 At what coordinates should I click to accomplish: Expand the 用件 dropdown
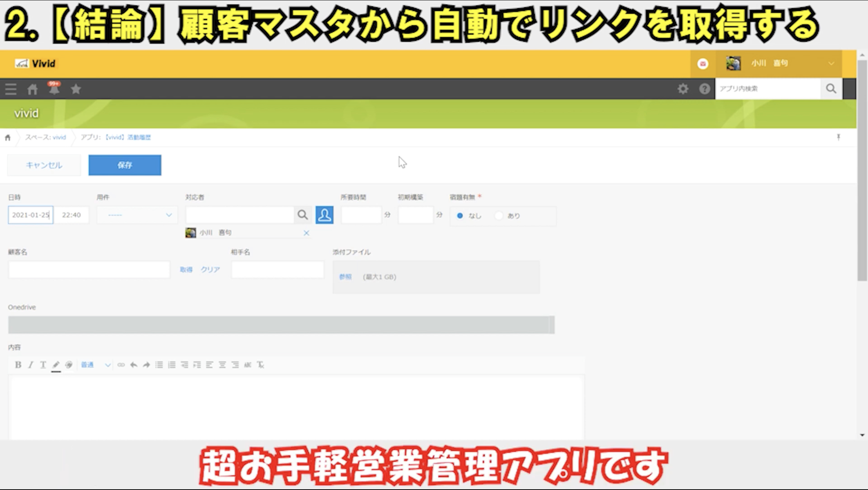[137, 215]
